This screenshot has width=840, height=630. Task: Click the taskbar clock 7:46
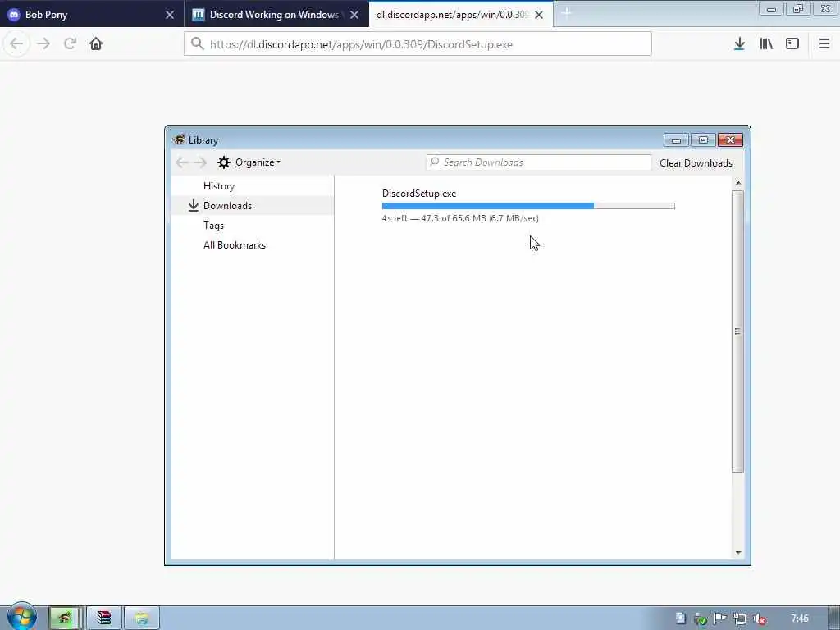pyautogui.click(x=799, y=619)
